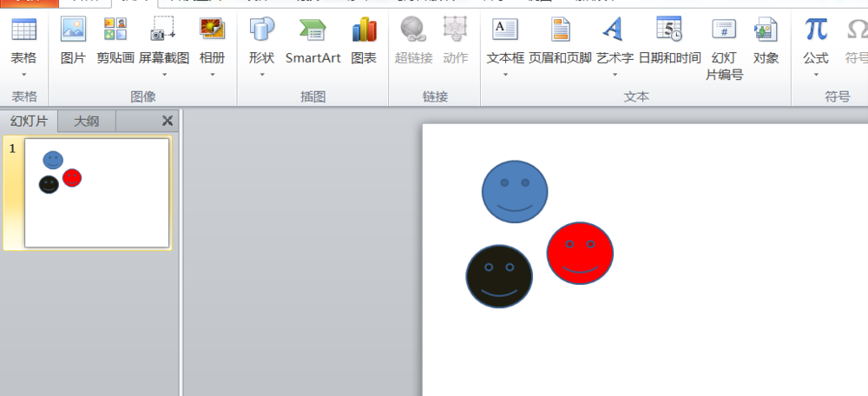Click the Equation (公式) pi icon

(x=816, y=29)
